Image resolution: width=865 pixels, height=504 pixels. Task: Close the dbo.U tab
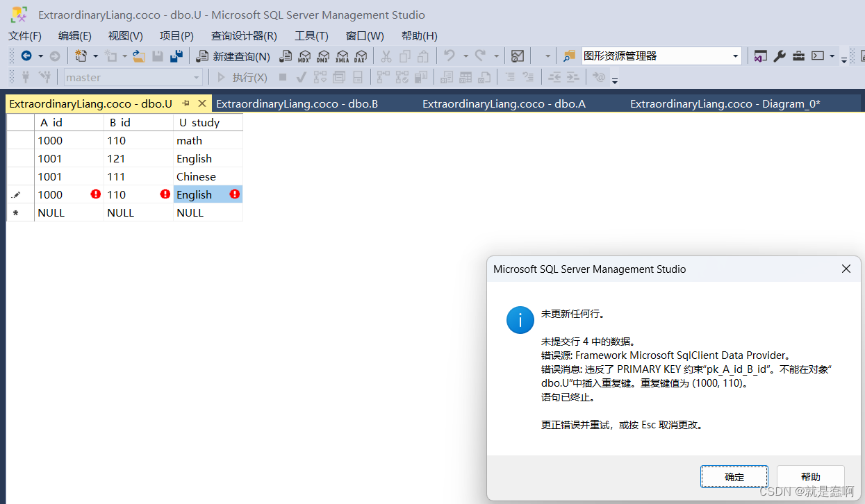(x=202, y=103)
